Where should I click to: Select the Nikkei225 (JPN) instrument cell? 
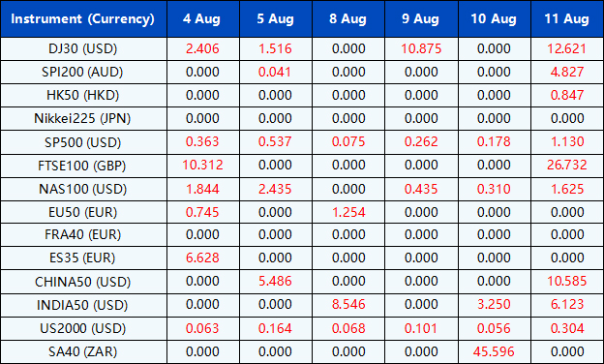point(82,118)
